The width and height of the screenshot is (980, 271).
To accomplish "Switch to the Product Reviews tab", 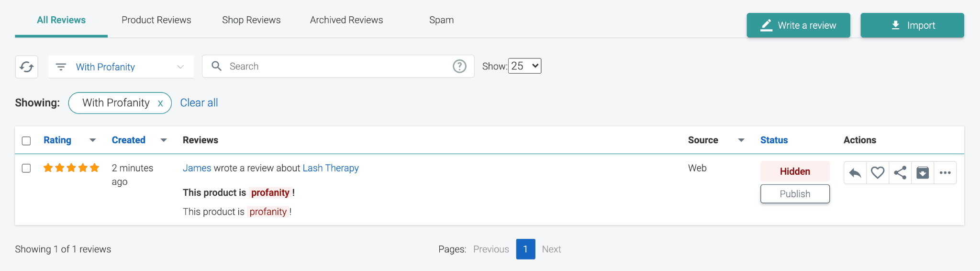I will point(156,20).
